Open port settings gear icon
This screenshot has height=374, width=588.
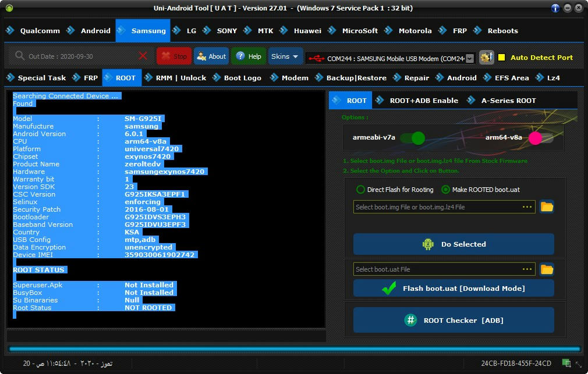pyautogui.click(x=486, y=58)
